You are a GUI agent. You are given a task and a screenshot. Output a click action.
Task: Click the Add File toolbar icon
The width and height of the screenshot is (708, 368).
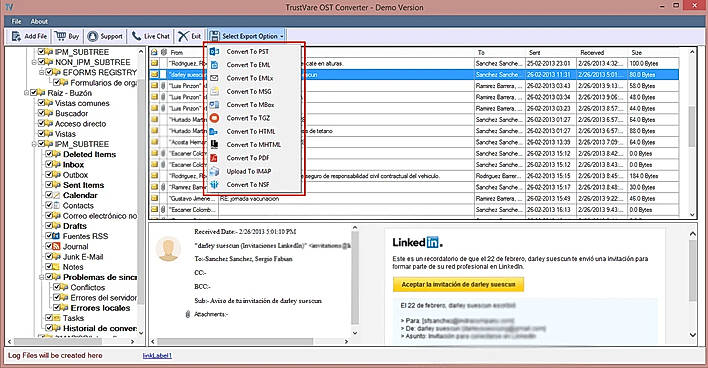pos(16,36)
